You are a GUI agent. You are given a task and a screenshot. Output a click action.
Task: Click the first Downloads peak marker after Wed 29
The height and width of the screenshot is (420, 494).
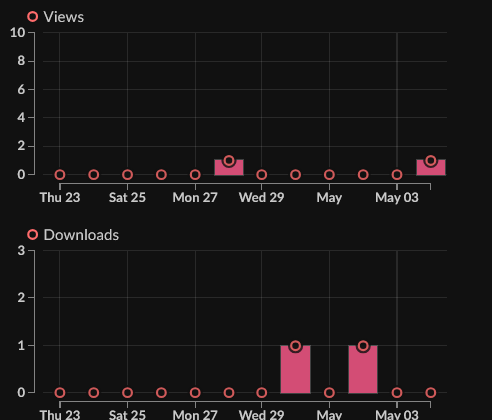[296, 346]
